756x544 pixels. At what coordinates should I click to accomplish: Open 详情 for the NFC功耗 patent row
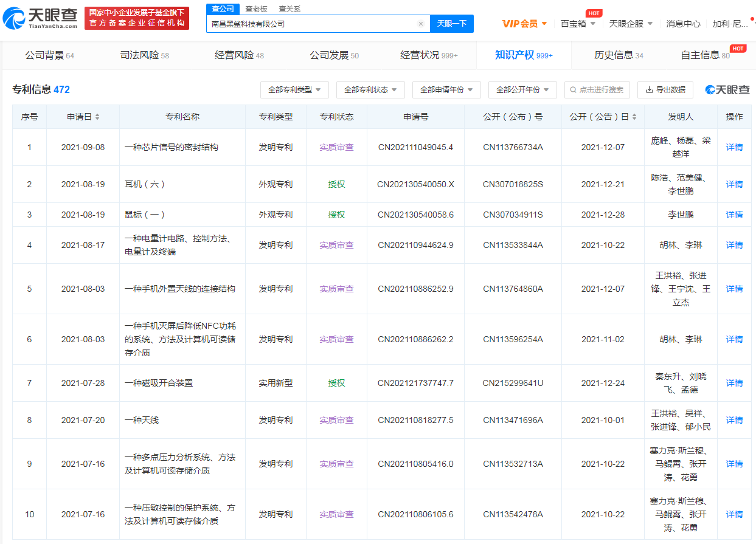point(734,339)
